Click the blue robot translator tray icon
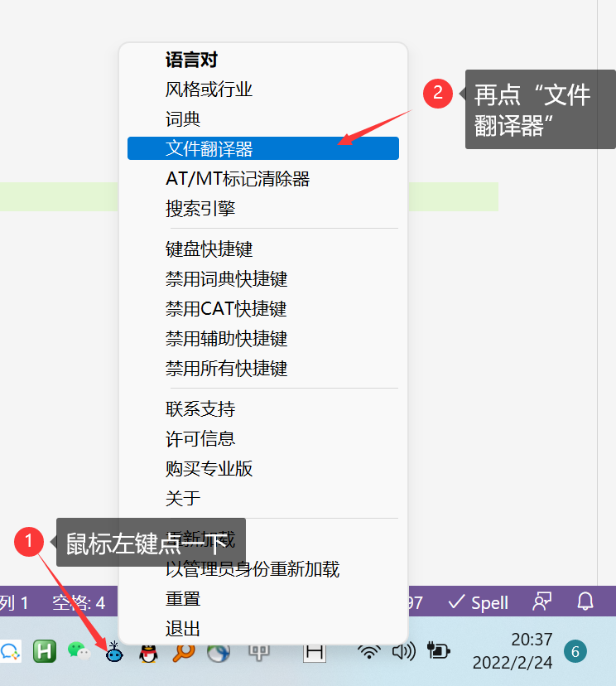The image size is (616, 686). (115, 652)
